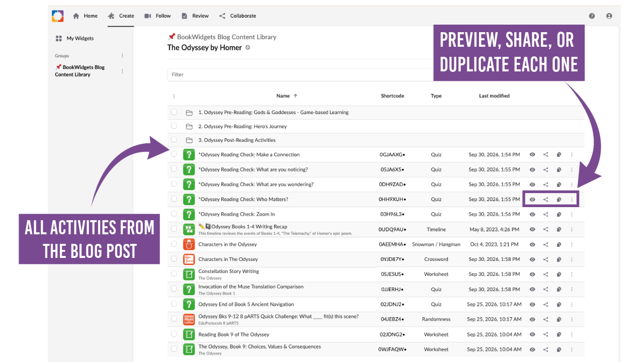Select the Hero's Journey folder checkbox
The image size is (644, 362).
174,126
